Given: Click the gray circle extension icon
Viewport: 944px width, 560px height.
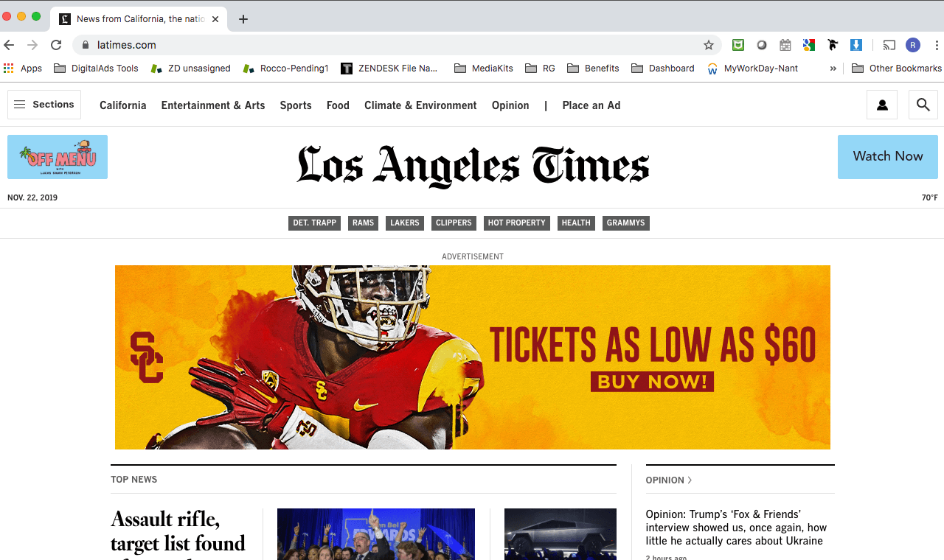Looking at the screenshot, I should (x=762, y=45).
